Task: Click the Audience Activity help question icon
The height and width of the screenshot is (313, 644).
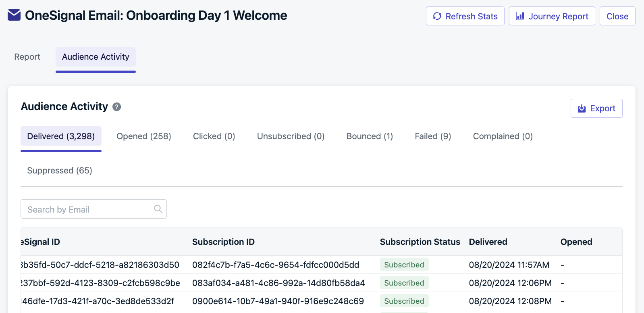Action: 117,107
